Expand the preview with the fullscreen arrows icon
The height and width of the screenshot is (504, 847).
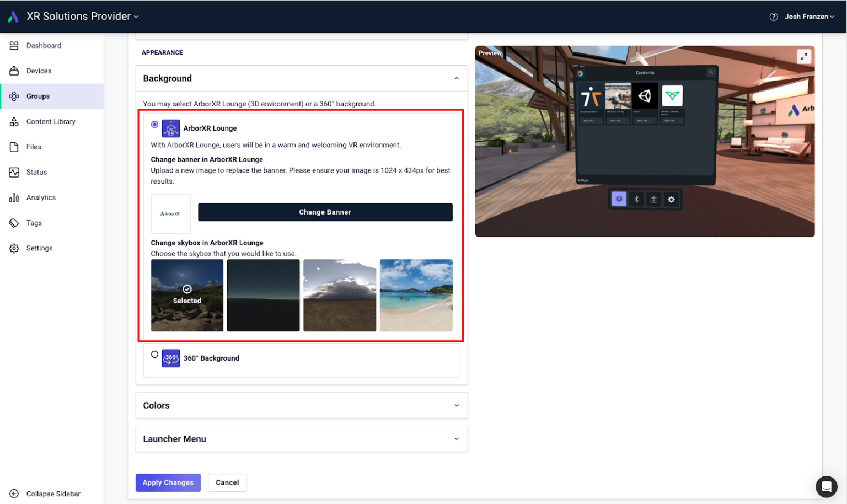805,56
